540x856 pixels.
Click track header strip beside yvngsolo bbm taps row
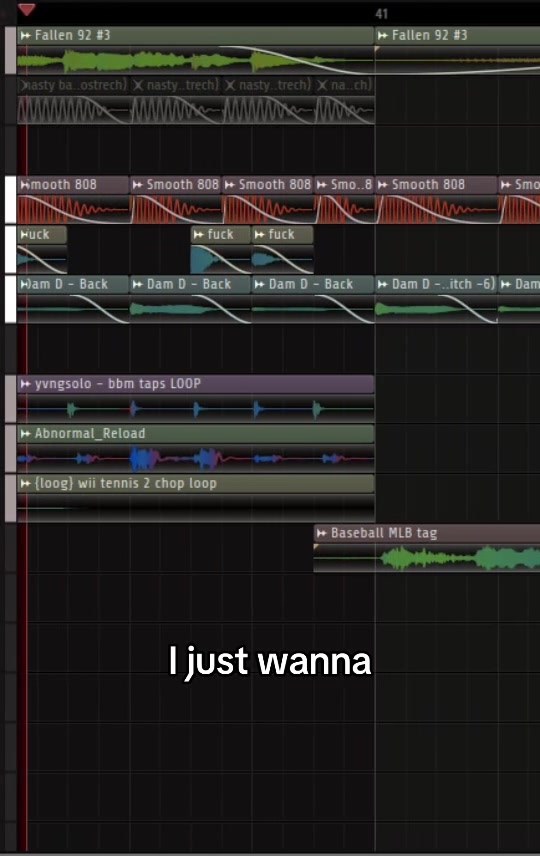[10, 399]
